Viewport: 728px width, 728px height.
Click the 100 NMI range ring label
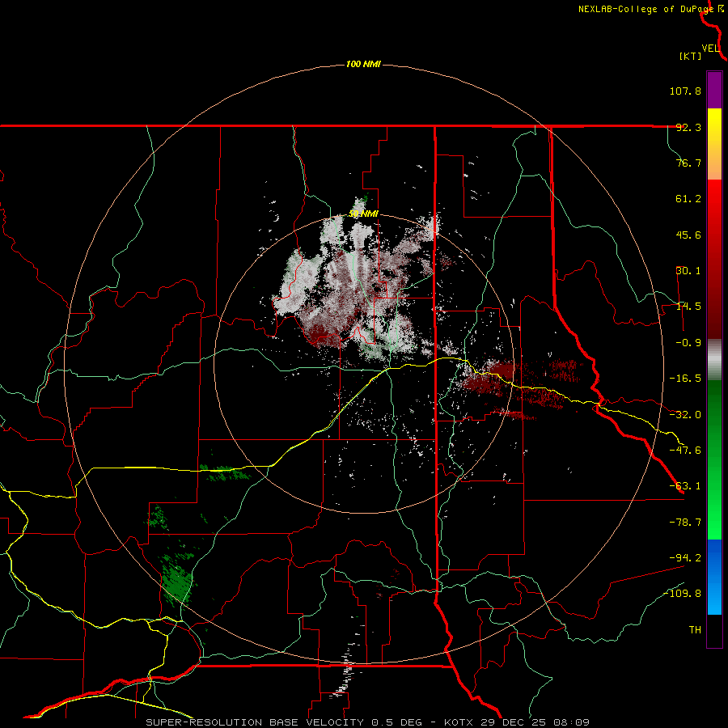tap(363, 64)
